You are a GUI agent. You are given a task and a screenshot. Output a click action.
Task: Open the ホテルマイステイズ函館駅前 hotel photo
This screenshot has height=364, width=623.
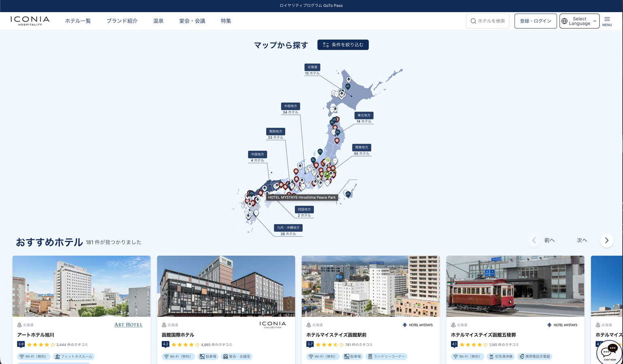[371, 286]
